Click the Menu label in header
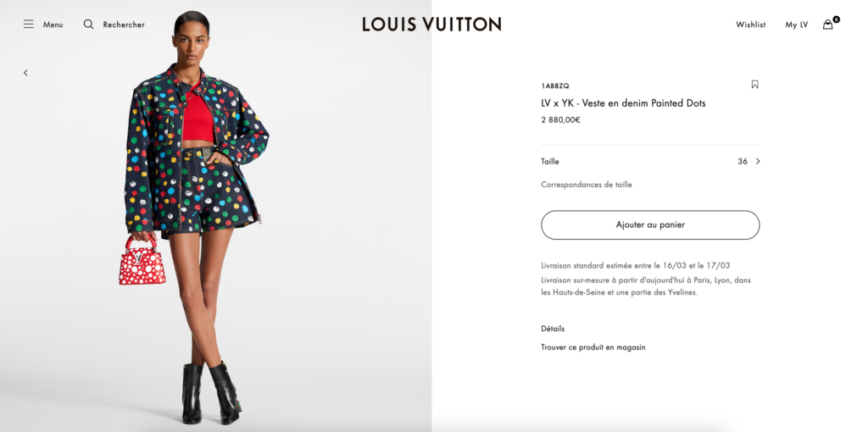 (x=53, y=25)
